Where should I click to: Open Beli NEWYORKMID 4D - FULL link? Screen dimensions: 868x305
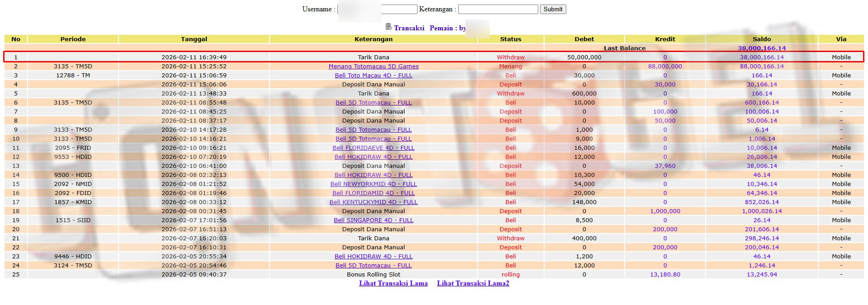(x=373, y=184)
